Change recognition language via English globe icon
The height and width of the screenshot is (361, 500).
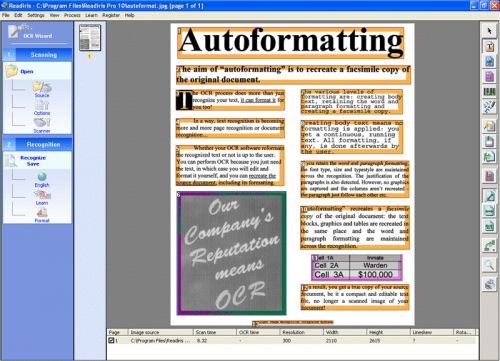pos(42,176)
